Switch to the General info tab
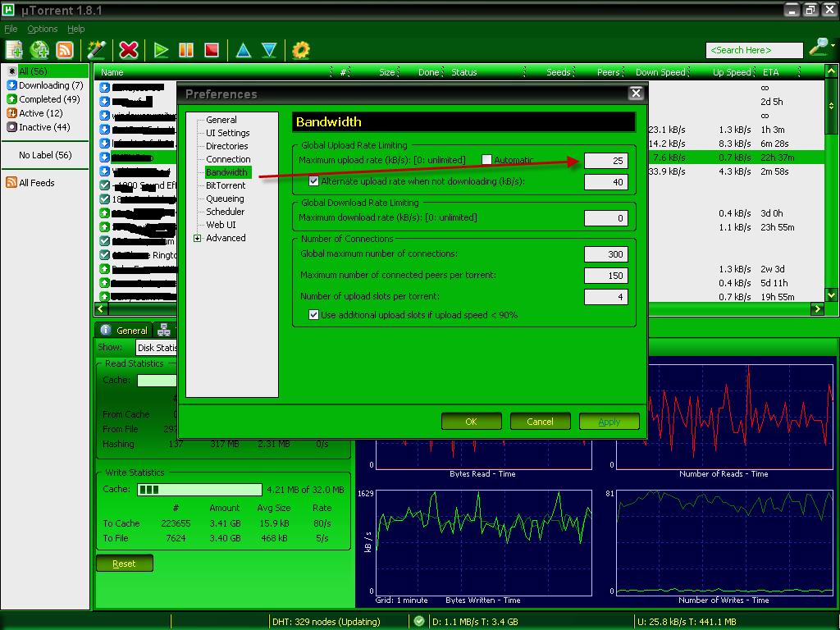 123,331
